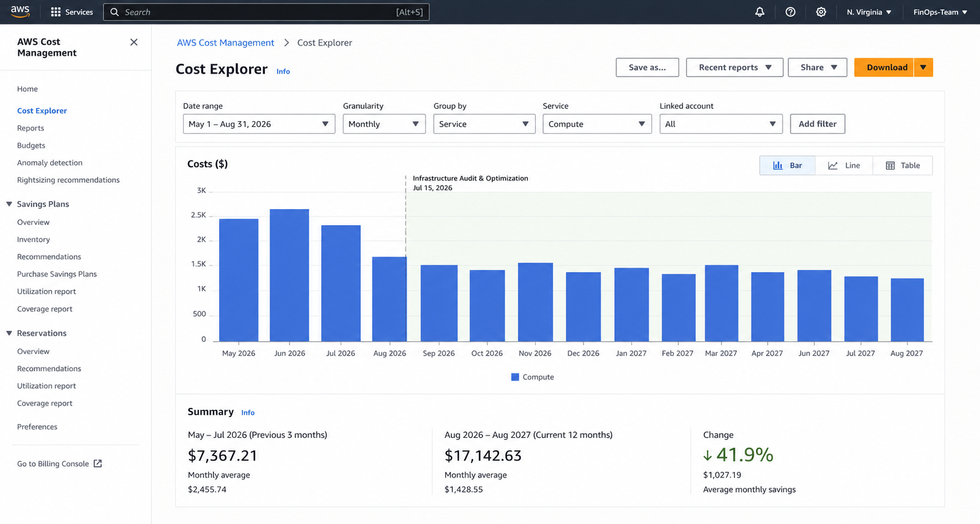Open the help question mark icon
980x524 pixels.
click(790, 12)
